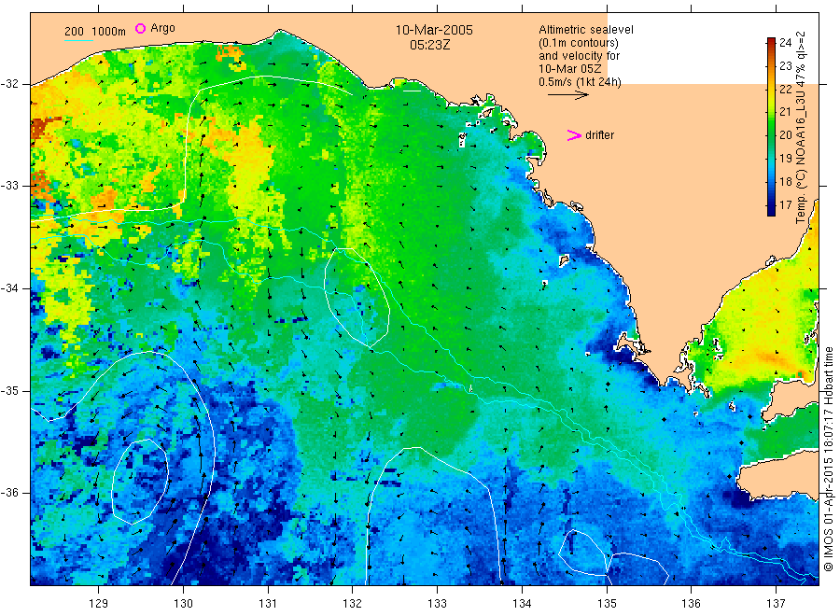This screenshot has height=616, width=840.
Task: Click the 135 longitude axis label
Action: tap(607, 603)
